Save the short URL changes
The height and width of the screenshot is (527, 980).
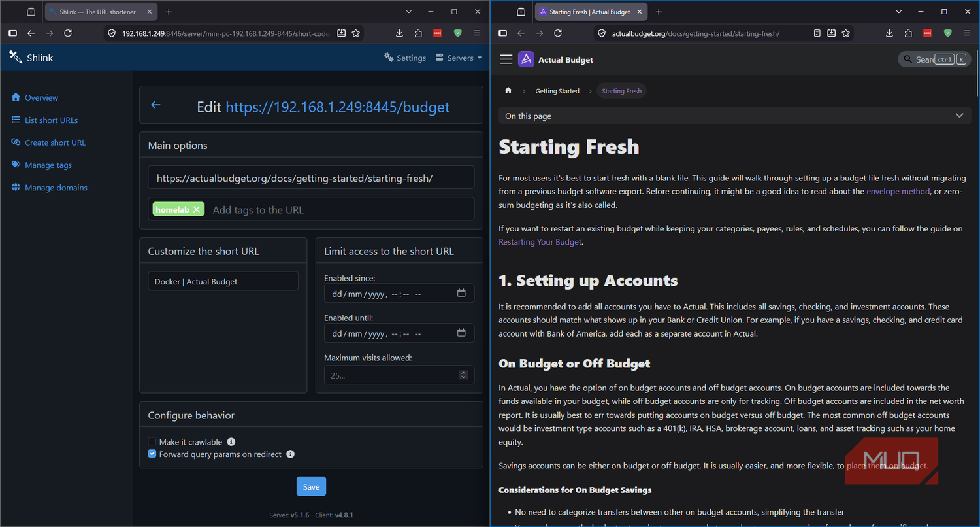point(311,486)
